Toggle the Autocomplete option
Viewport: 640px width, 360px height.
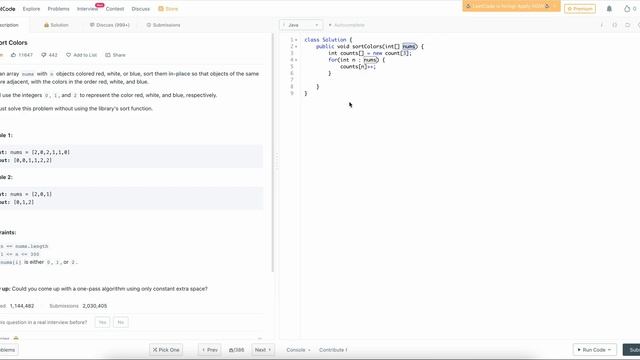pyautogui.click(x=347, y=25)
